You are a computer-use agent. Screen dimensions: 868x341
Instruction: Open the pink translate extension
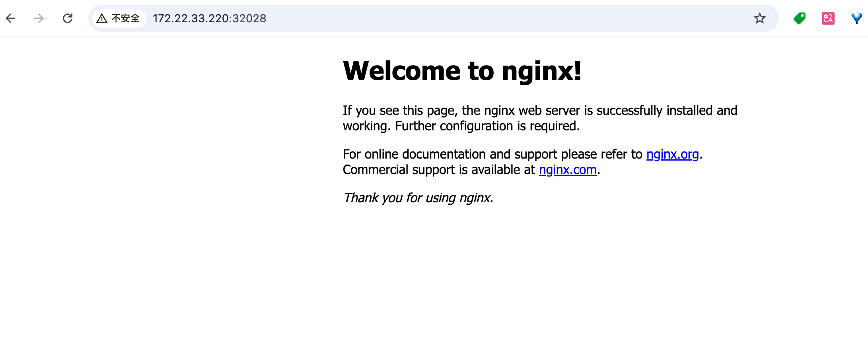(x=828, y=18)
